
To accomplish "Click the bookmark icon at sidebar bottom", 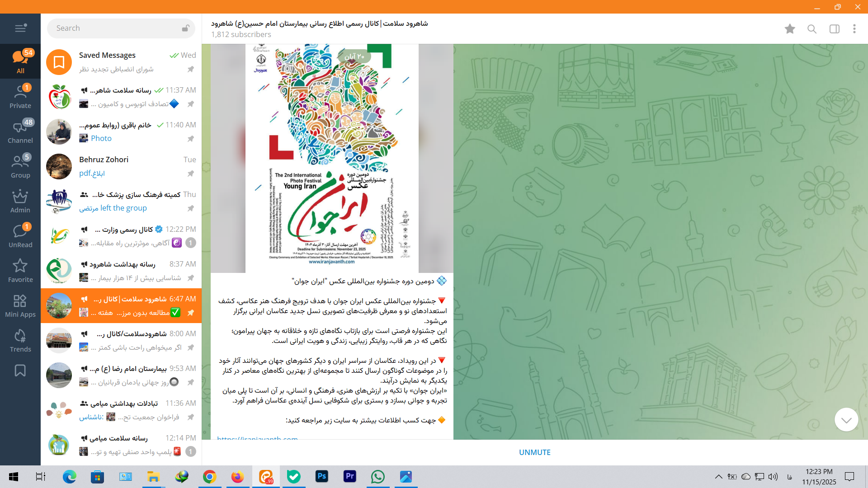I will coord(20,371).
